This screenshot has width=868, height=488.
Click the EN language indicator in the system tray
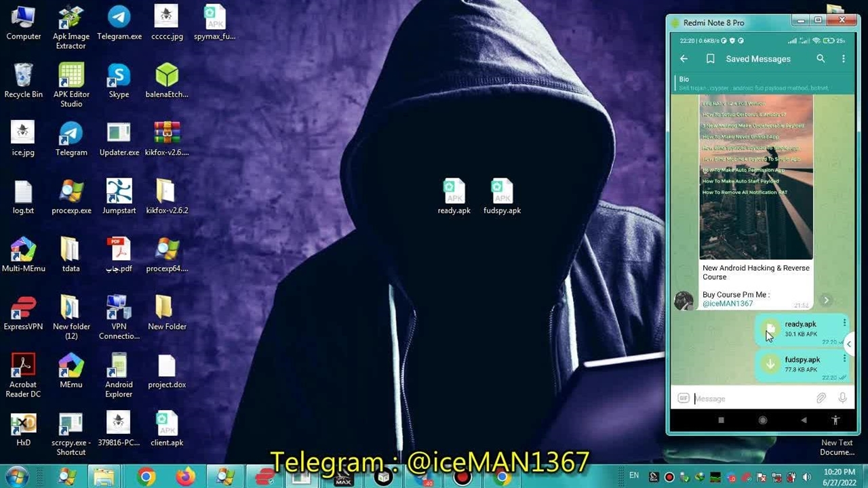[634, 476]
